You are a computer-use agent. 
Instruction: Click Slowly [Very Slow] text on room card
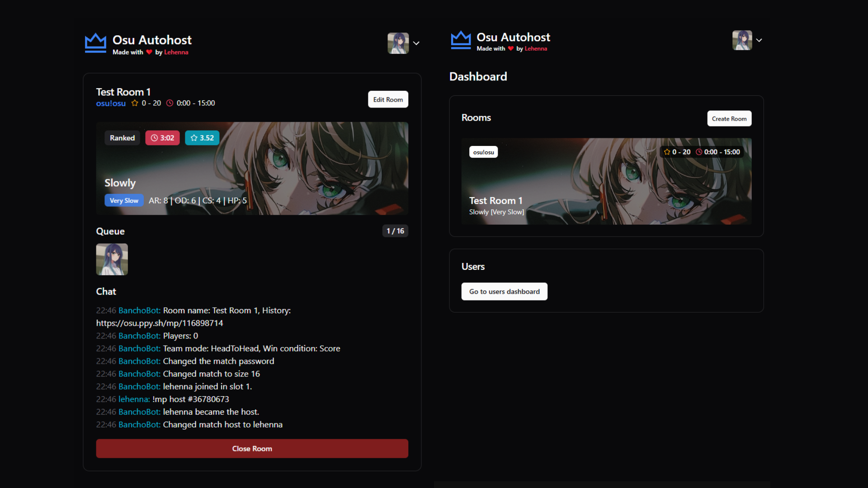496,212
